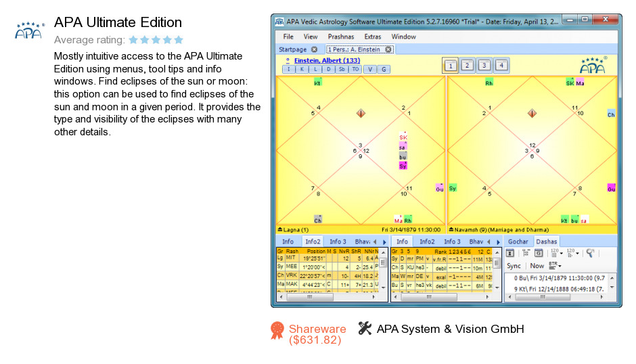Click the tree-structure icon in Dashas toolbar
The width and height of the screenshot is (636, 364).
coord(526,253)
